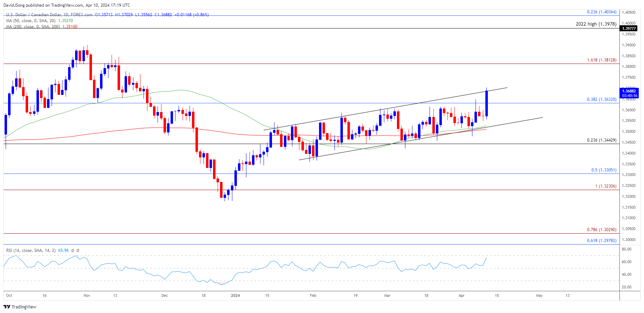Click the 1.39000 price axis label
Screen dimensions: 644x313
pos(629,45)
